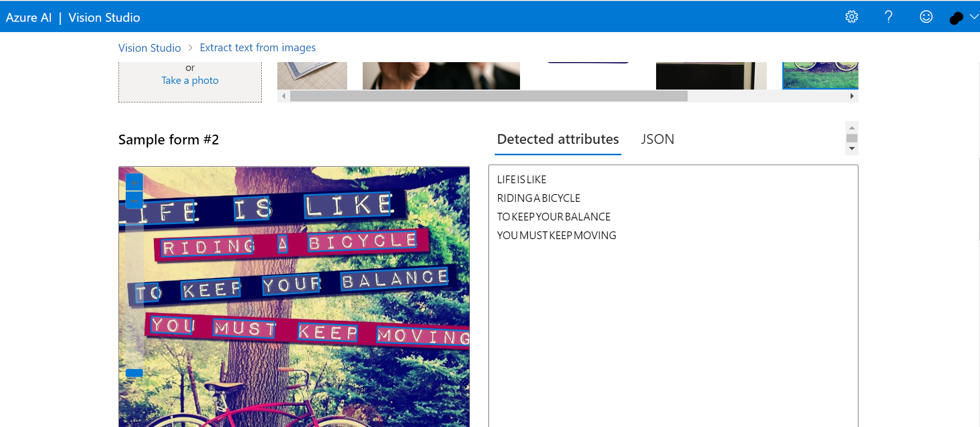Click the thumbnail scrollbar right arrow
Screen dimensions: 980x427
pyautogui.click(x=852, y=96)
